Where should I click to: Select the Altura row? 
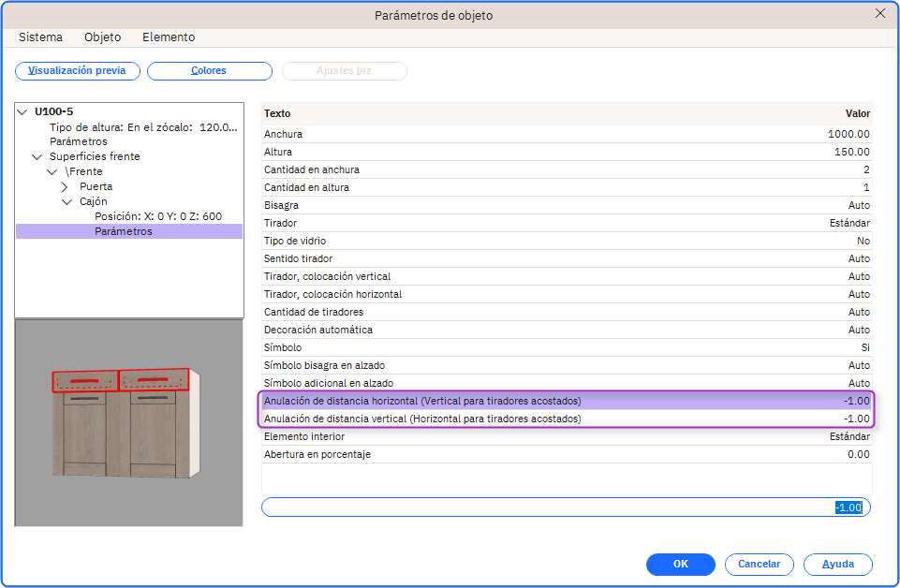567,152
